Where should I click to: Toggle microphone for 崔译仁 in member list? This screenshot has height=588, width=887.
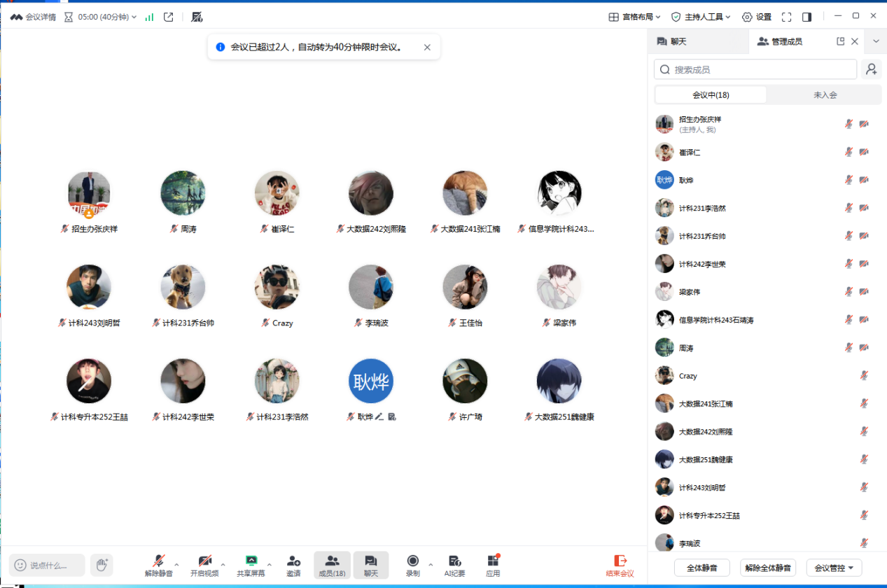click(x=848, y=152)
